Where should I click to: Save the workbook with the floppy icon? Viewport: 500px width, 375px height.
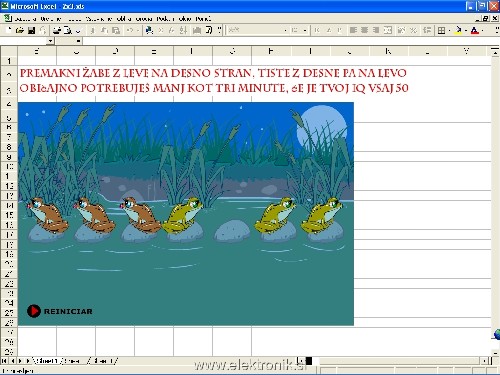[x=31, y=30]
